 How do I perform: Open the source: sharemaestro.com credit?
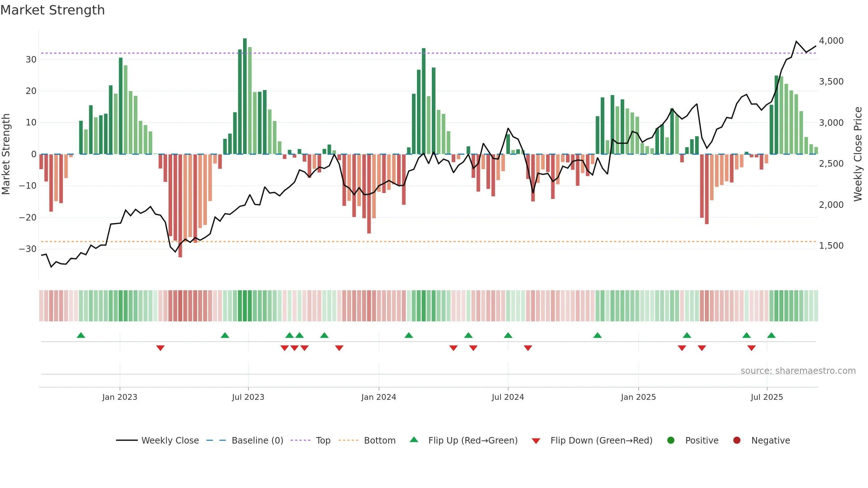(798, 371)
